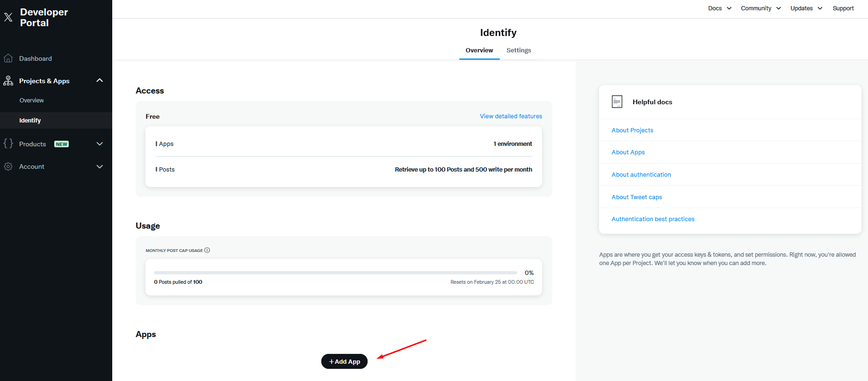Click the '1 environment' text
The width and height of the screenshot is (868, 381).
(513, 144)
